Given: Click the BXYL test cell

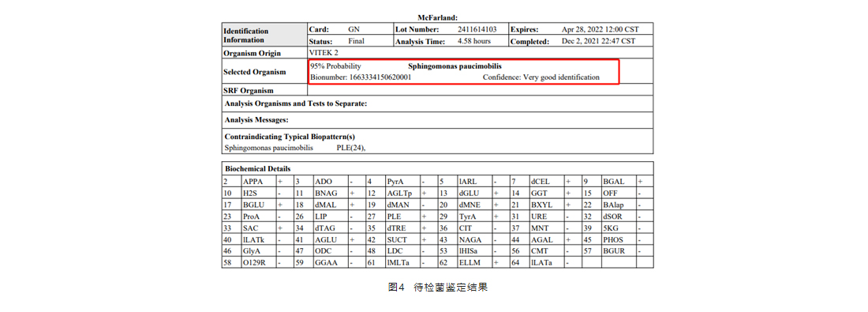Looking at the screenshot, I should coord(546,205).
